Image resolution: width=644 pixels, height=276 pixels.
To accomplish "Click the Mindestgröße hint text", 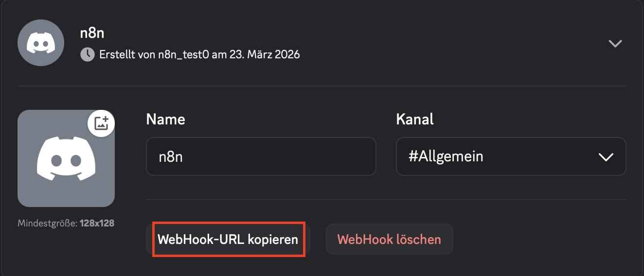I will tap(48, 224).
